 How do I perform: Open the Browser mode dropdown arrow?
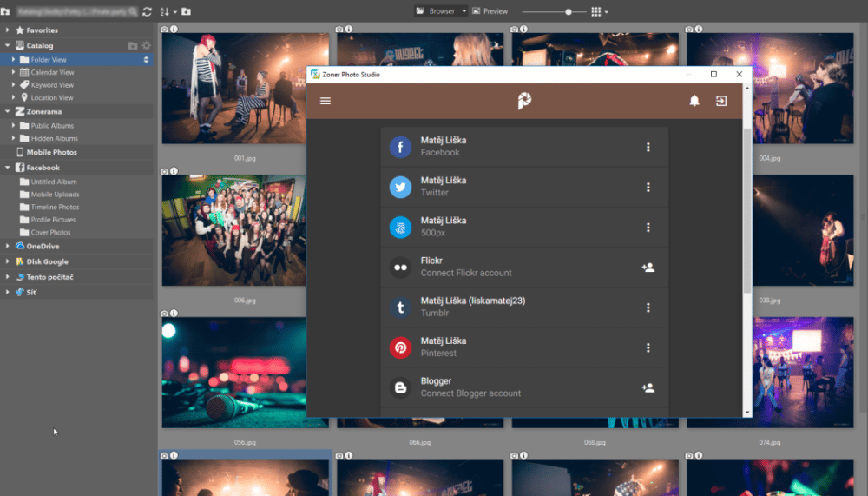464,11
